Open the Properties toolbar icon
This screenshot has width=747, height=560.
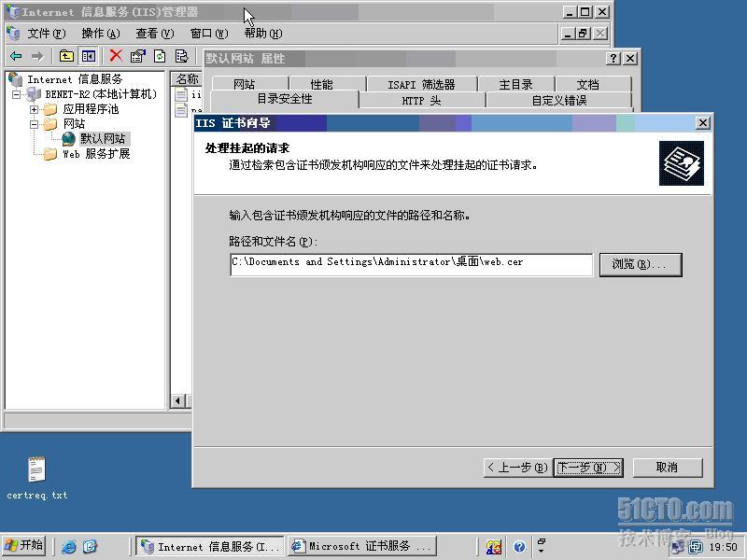click(137, 56)
